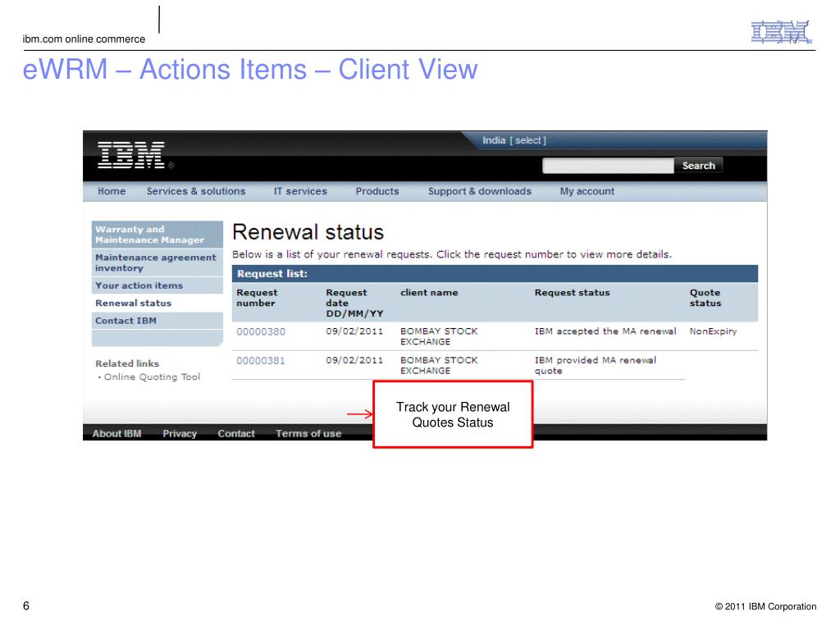Open Privacy footer link

180,433
